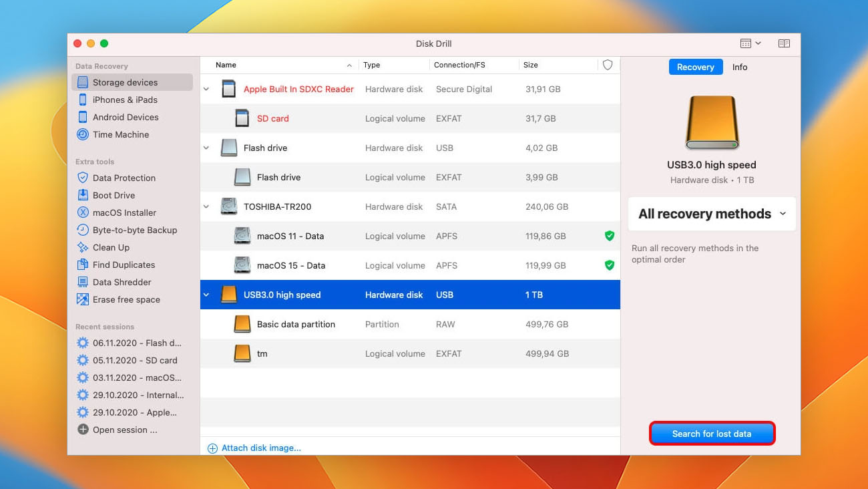This screenshot has width=868, height=489.
Task: Select the Flash drive logical volume row
Action: coord(410,177)
